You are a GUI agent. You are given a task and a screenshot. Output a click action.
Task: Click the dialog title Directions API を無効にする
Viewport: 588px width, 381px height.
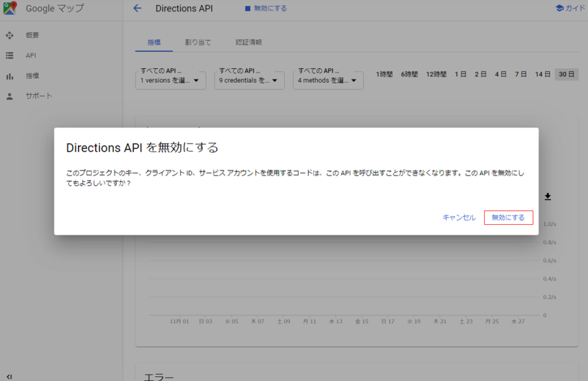[142, 148]
